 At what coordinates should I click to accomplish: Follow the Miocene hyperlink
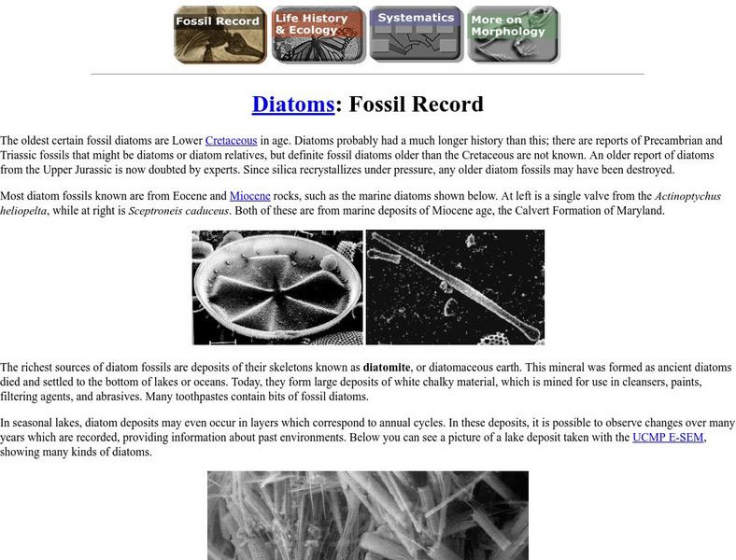249,196
